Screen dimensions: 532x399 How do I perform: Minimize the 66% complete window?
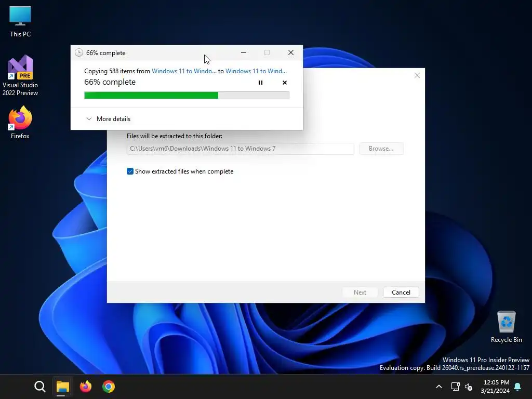click(x=244, y=52)
